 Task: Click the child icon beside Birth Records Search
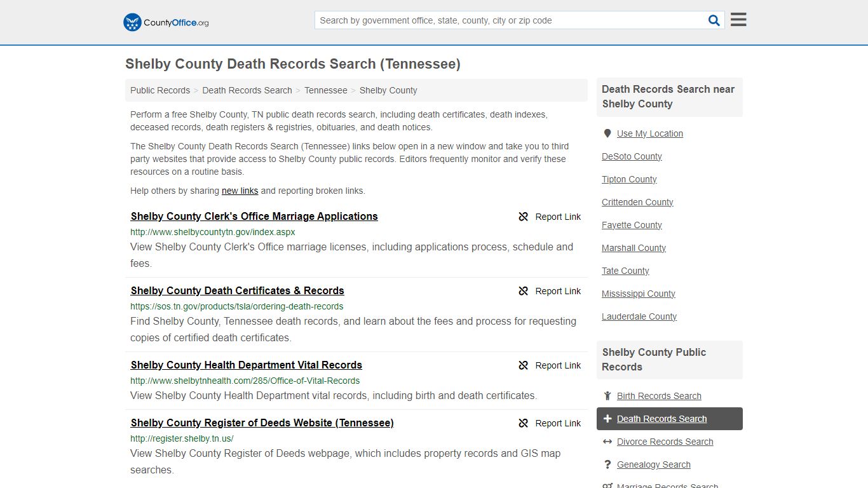coord(607,396)
